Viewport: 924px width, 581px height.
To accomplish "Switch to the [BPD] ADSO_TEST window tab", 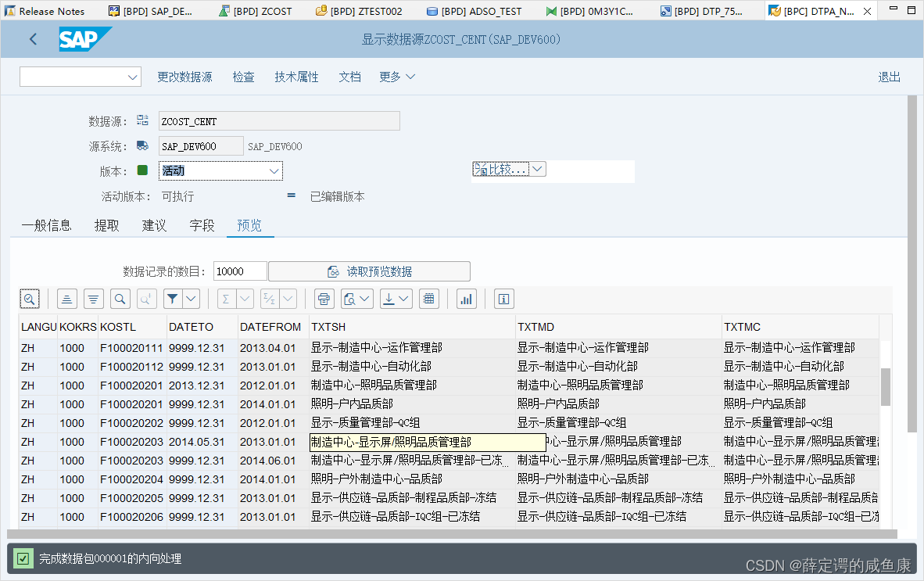I will [x=475, y=11].
